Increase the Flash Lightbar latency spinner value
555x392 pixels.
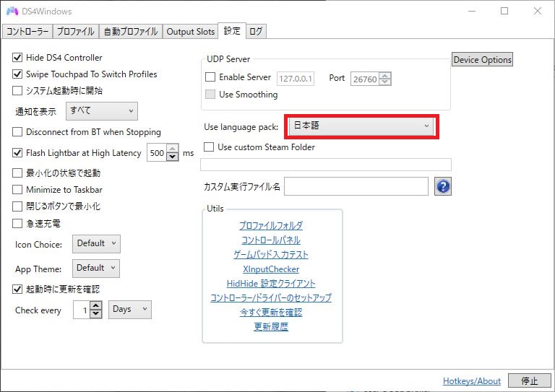172,149
